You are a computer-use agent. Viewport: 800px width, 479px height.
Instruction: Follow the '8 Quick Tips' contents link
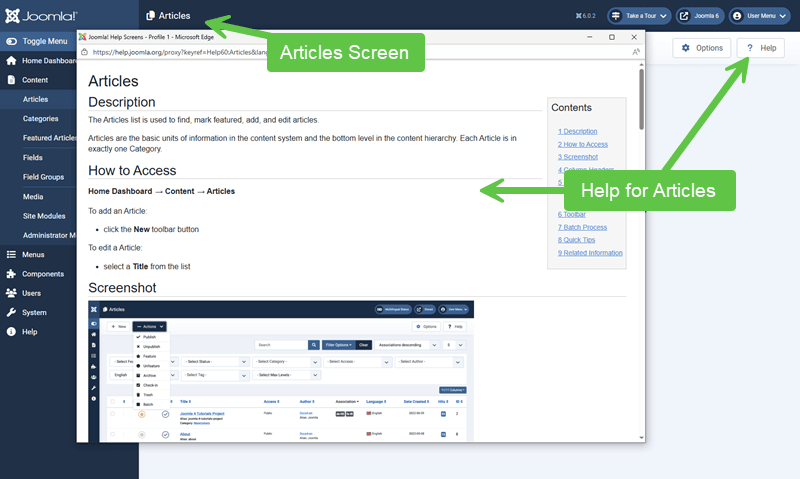click(576, 240)
